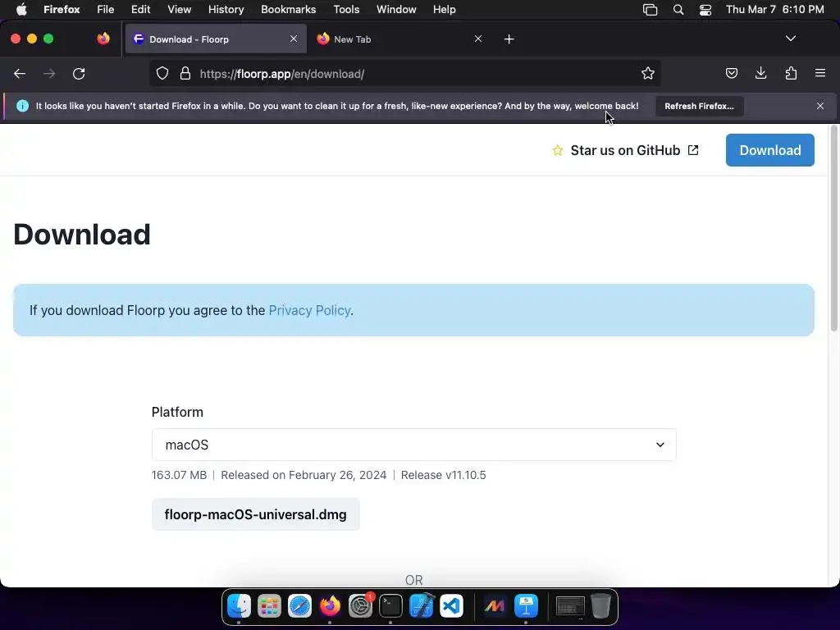Open the Star us on GitHub link
This screenshot has width=840, height=630.
(625, 151)
